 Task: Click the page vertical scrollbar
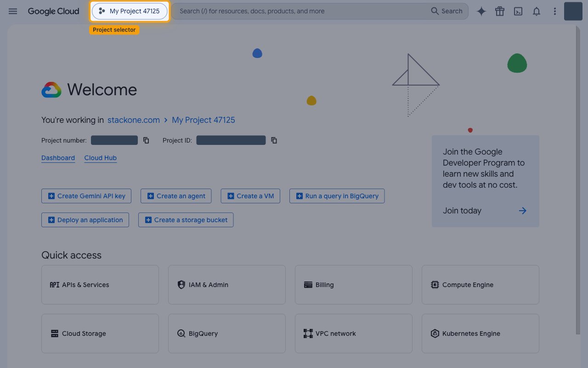(x=578, y=180)
